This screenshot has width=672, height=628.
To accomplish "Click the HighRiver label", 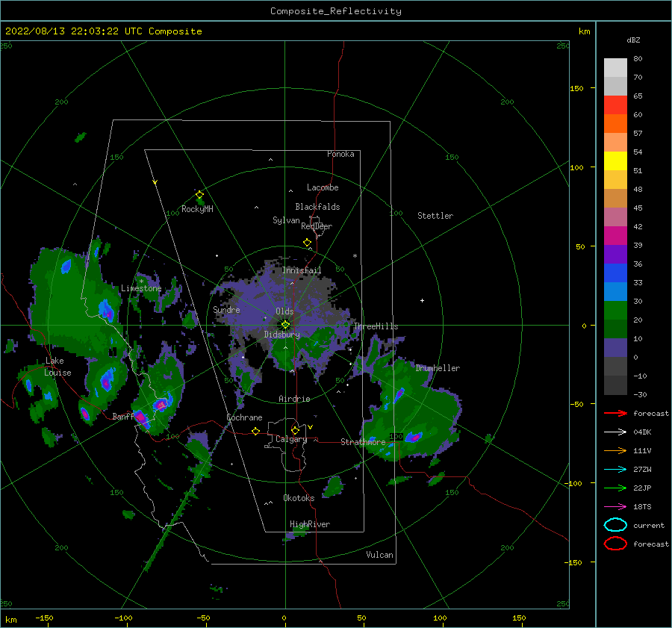I will (x=310, y=524).
